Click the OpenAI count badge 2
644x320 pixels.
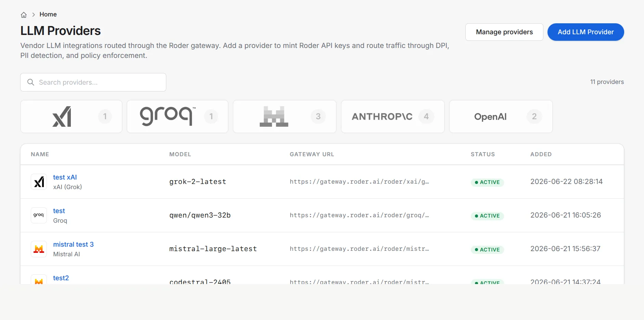(x=534, y=116)
